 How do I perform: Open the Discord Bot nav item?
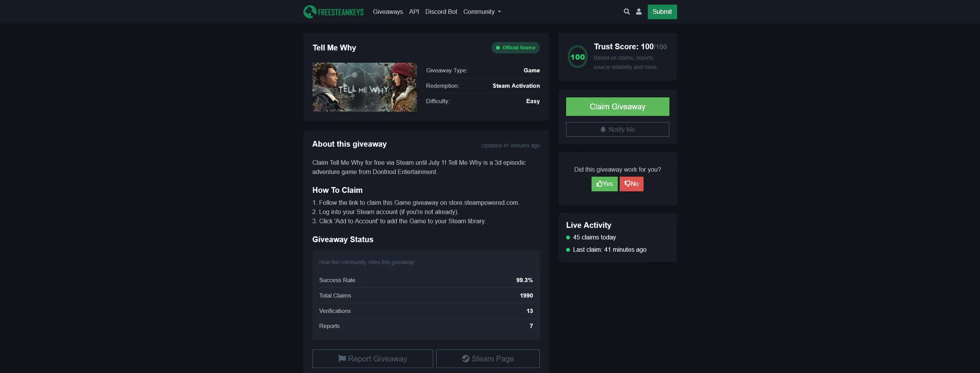click(x=441, y=12)
